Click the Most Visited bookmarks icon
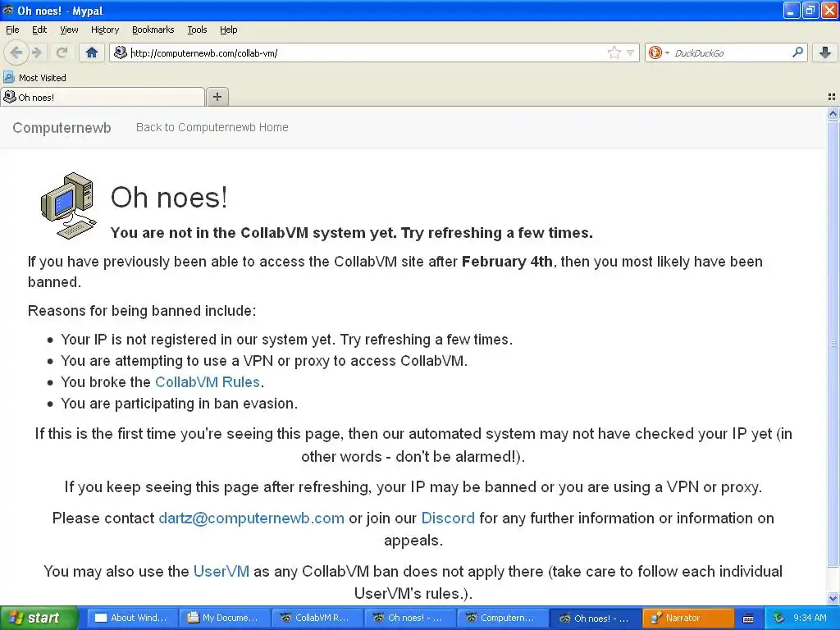 click(8, 78)
